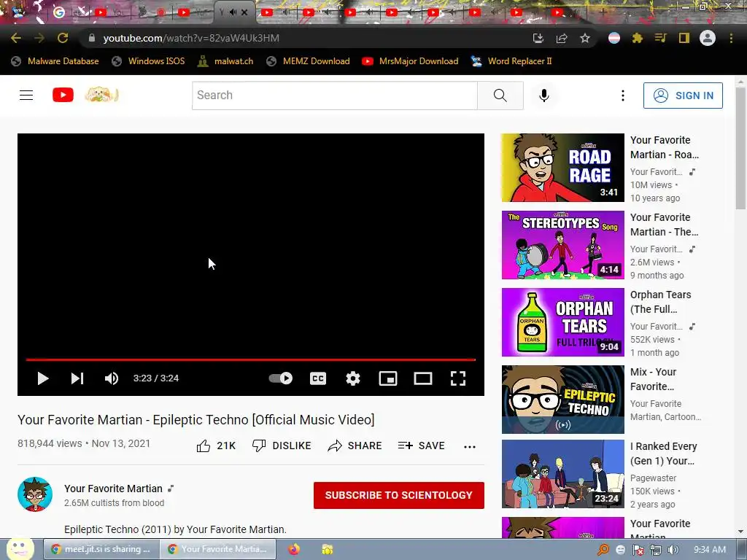The image size is (747, 560).
Task: Open the Word Replacer II bookmark
Action: pyautogui.click(x=511, y=61)
